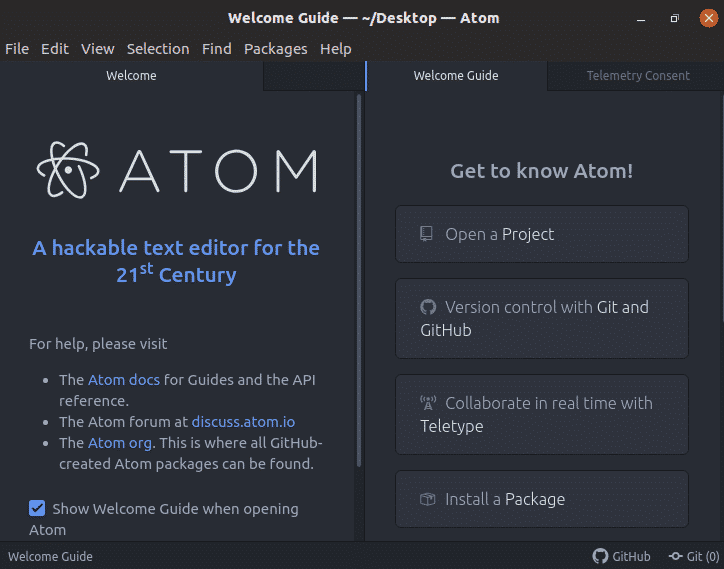Switch to the Telemetry Consent tab
724x569 pixels.
coord(637,76)
